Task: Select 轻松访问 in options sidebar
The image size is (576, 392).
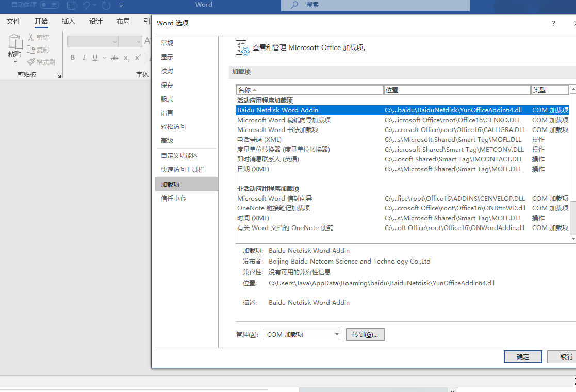Action: coord(187,127)
